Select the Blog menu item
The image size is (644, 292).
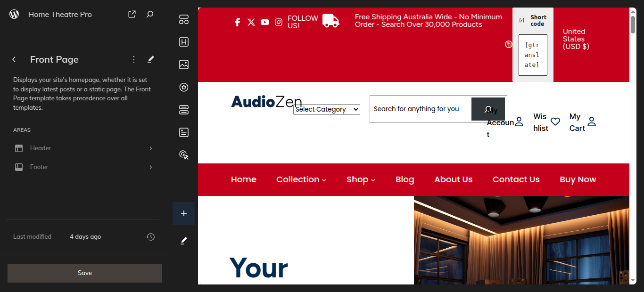coord(405,179)
